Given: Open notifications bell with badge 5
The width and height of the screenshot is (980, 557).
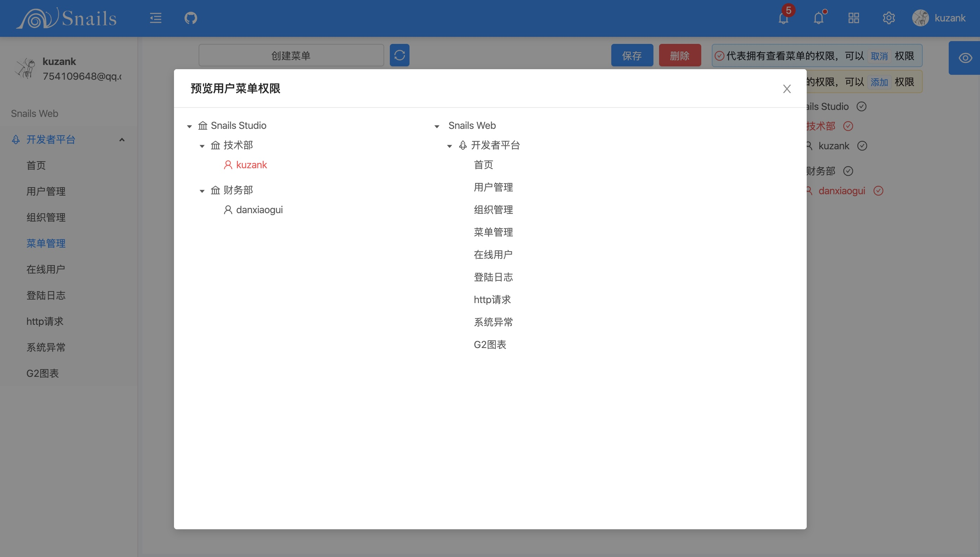Looking at the screenshot, I should (783, 18).
